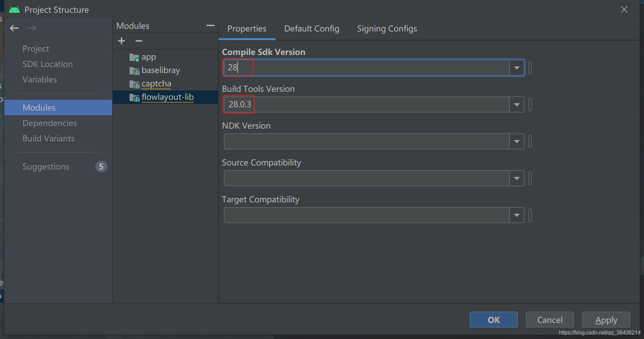Select the Modules section

coord(58,108)
